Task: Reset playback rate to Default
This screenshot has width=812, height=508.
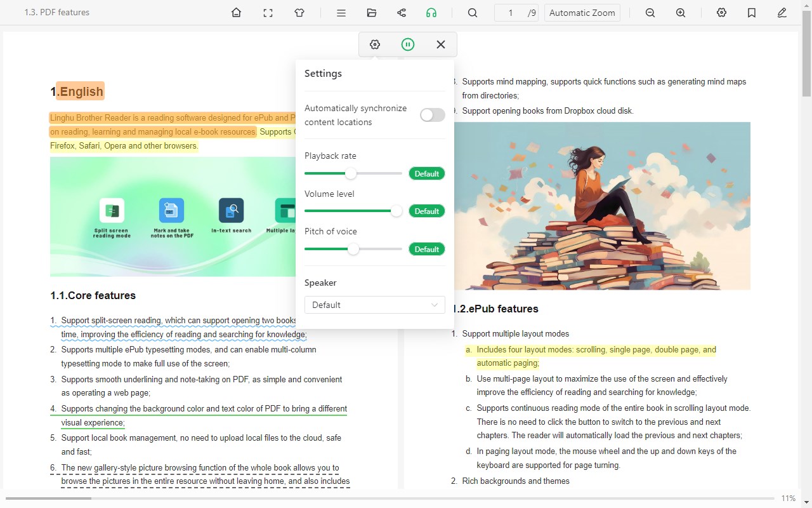Action: pos(427,173)
